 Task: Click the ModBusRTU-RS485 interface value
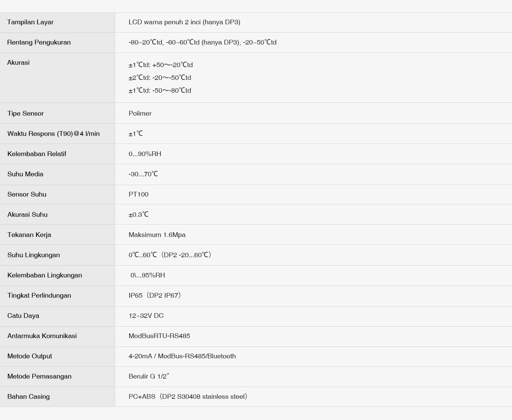[x=159, y=336]
